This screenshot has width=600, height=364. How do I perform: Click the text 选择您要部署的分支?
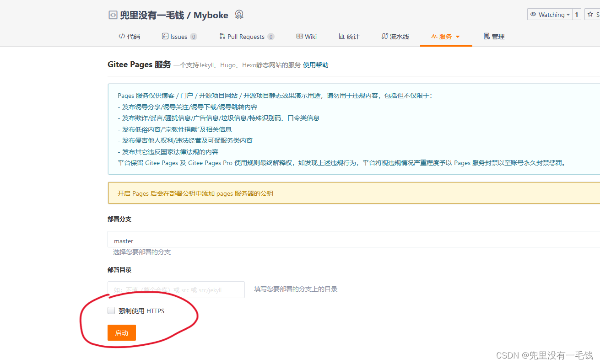coord(142,252)
